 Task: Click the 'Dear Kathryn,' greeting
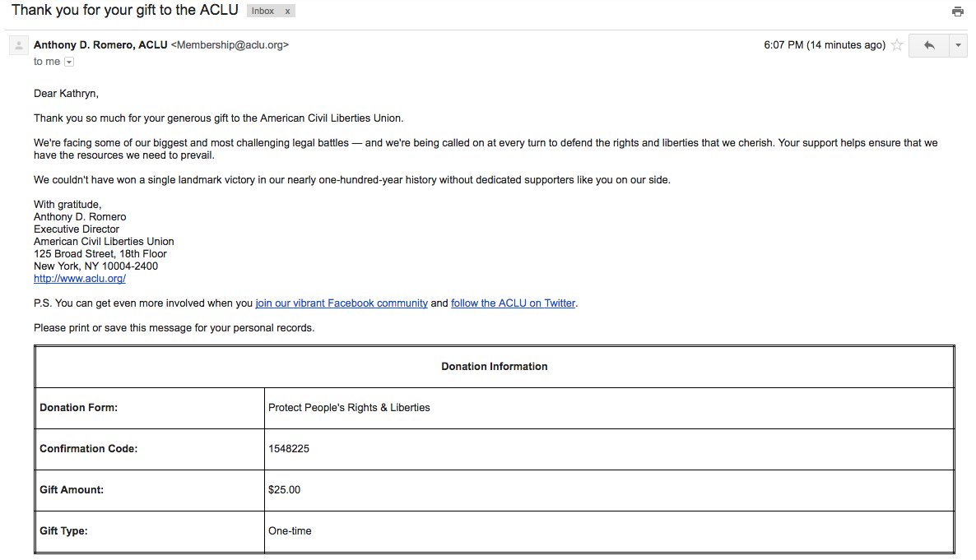pos(66,94)
